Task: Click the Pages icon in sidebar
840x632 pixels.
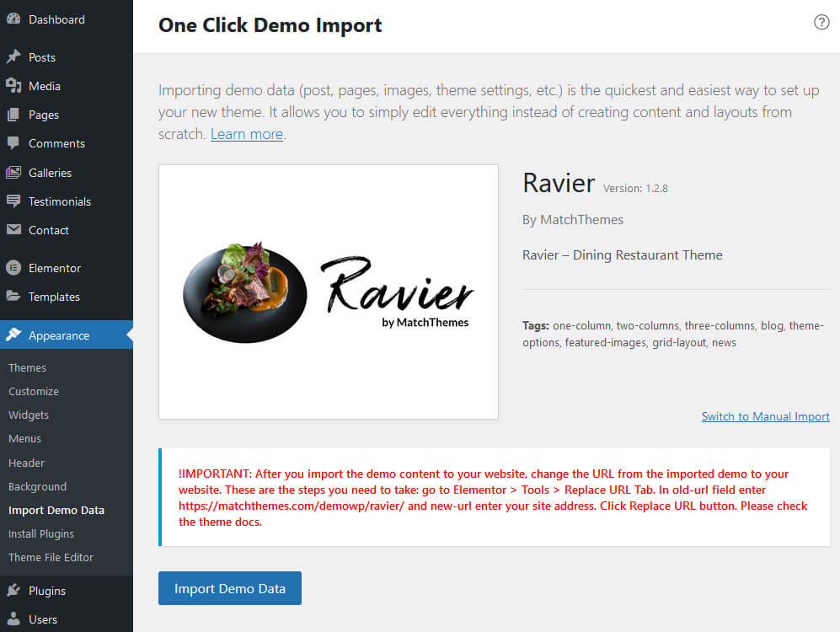Action: click(x=13, y=115)
